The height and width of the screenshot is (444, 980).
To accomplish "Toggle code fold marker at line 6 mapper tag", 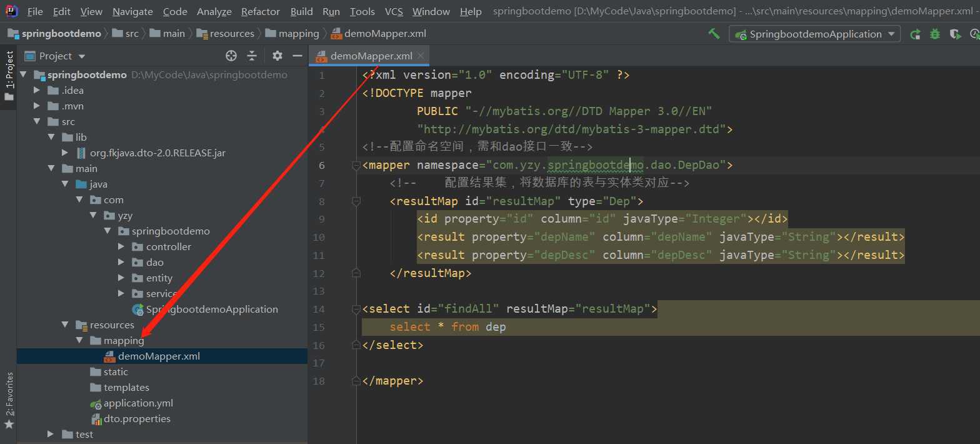I will click(x=356, y=165).
